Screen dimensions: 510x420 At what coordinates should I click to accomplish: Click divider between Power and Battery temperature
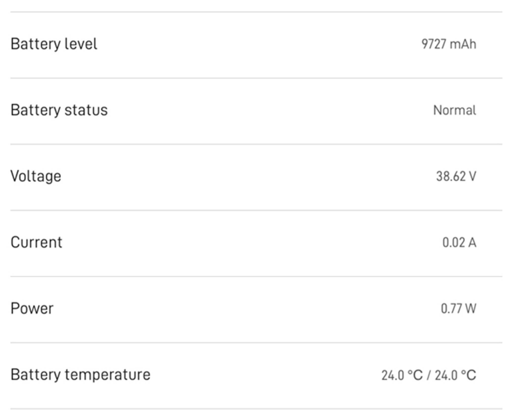coord(256,342)
